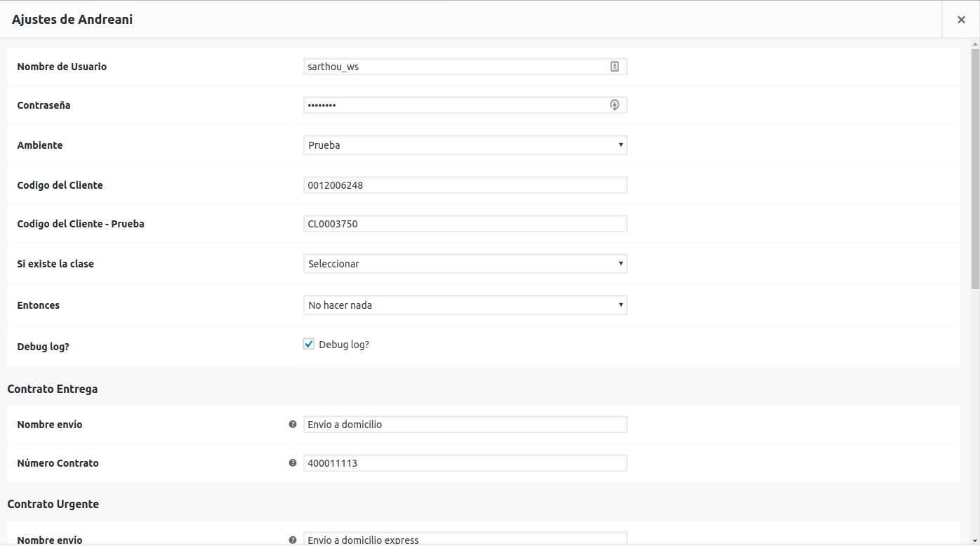The image size is (980, 546).
Task: Click the Entonces label
Action: (x=39, y=305)
